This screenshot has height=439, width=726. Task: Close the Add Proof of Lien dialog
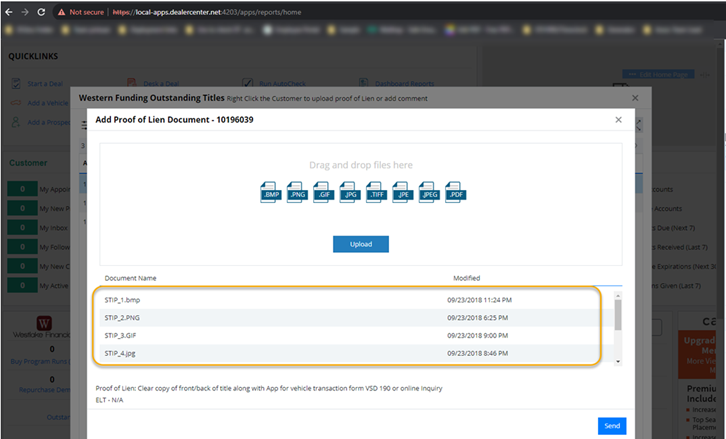tap(618, 120)
